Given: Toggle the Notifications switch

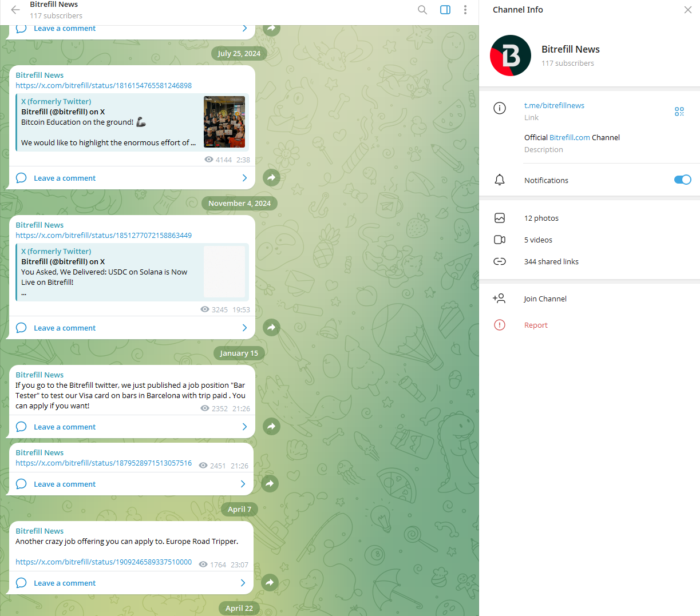Looking at the screenshot, I should (682, 180).
